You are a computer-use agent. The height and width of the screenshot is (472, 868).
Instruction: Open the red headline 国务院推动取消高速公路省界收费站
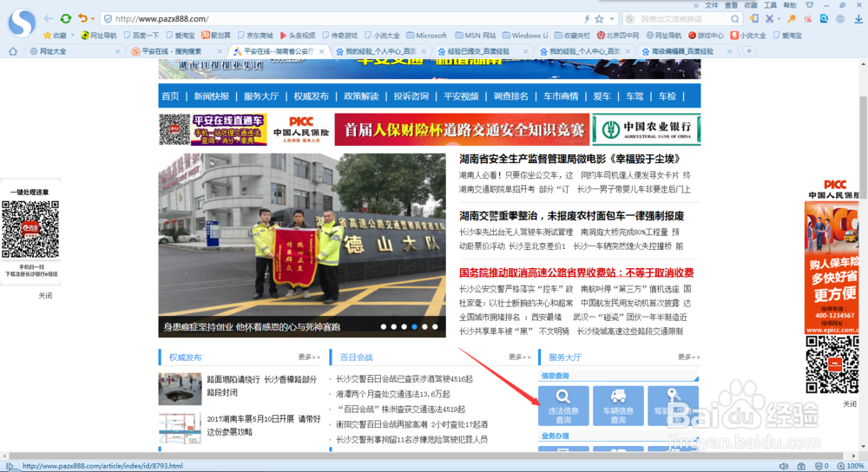click(576, 272)
